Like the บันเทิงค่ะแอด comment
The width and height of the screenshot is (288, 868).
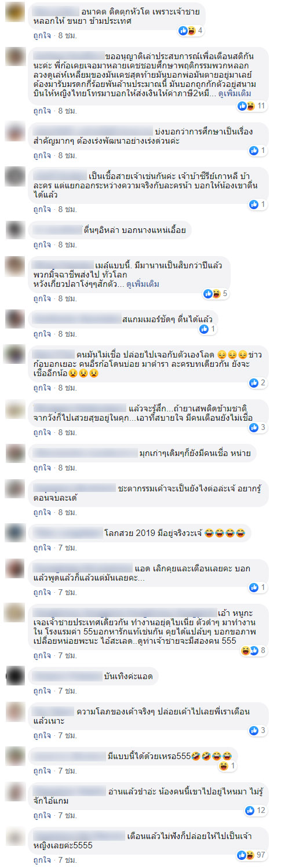click(41, 691)
